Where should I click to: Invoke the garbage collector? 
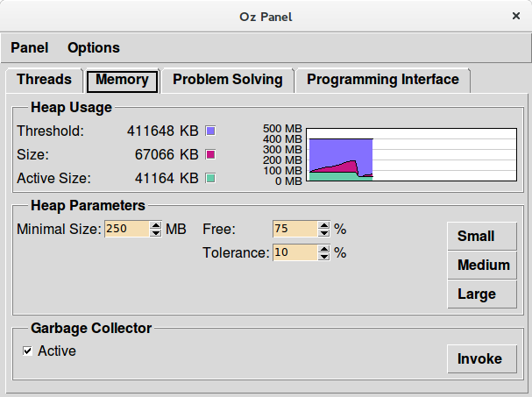[x=479, y=358]
